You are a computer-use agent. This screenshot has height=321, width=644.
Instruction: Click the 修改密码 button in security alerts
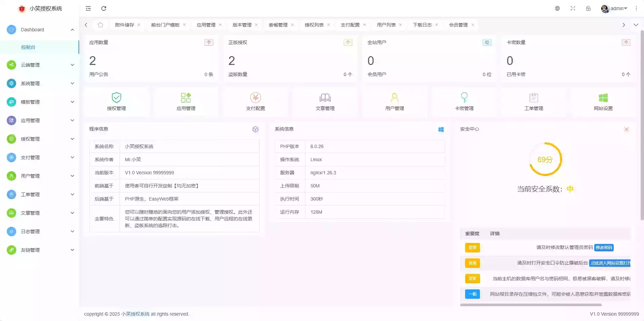(x=604, y=247)
